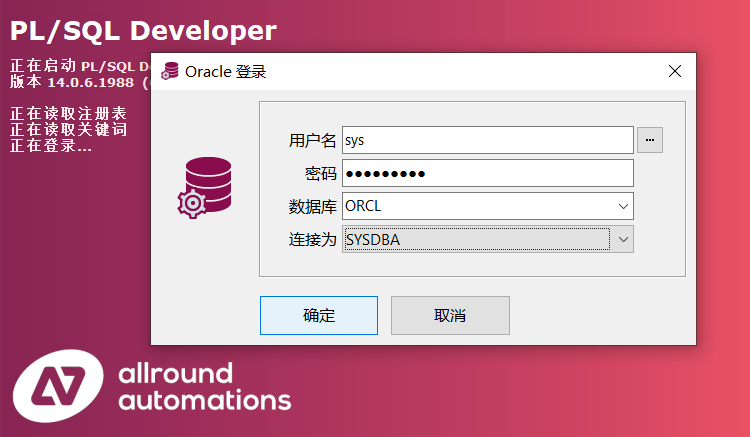Close the Oracle 登录 dialog
The height and width of the screenshot is (437, 750).
click(675, 71)
